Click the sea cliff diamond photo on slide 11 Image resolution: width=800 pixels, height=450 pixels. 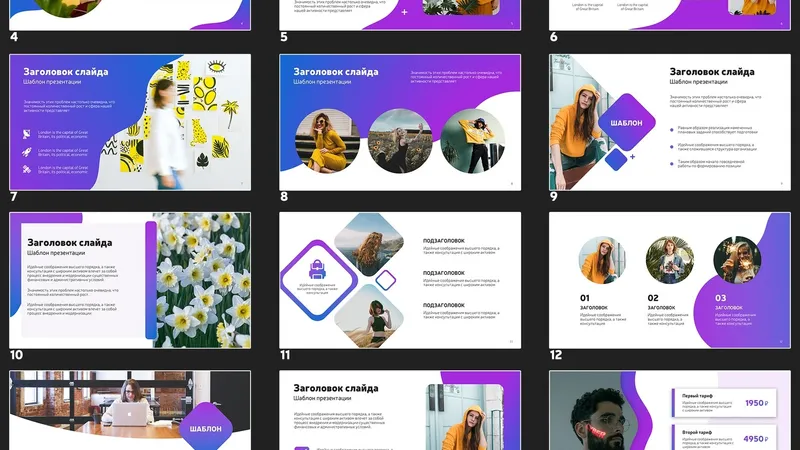coord(369,244)
